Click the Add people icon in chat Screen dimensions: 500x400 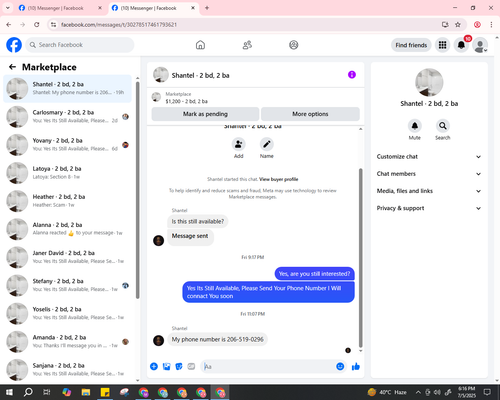(239, 144)
